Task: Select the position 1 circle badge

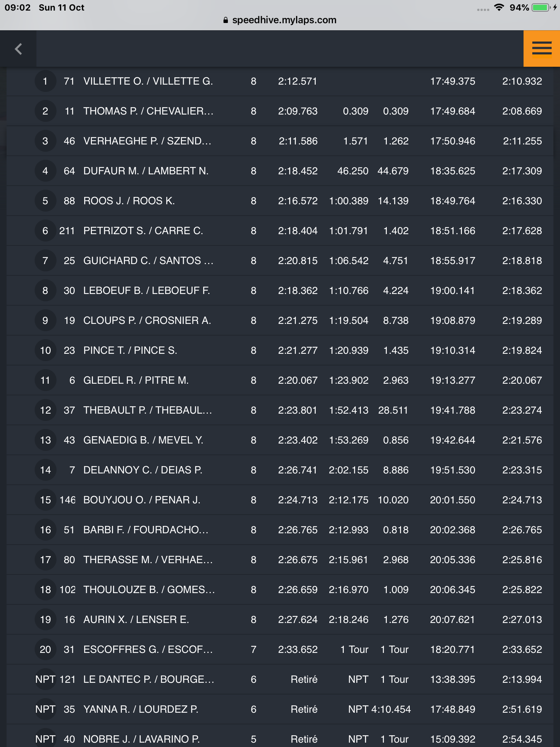Action: [45, 81]
